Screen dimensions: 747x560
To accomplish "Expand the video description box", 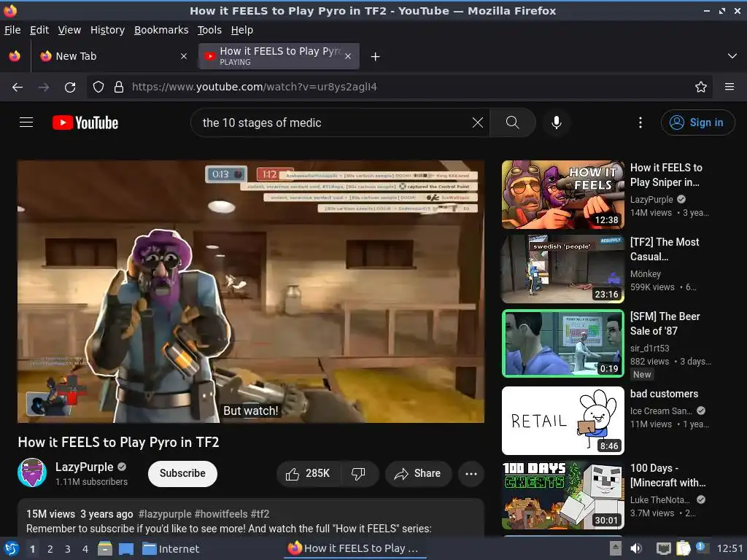I will [x=251, y=518].
